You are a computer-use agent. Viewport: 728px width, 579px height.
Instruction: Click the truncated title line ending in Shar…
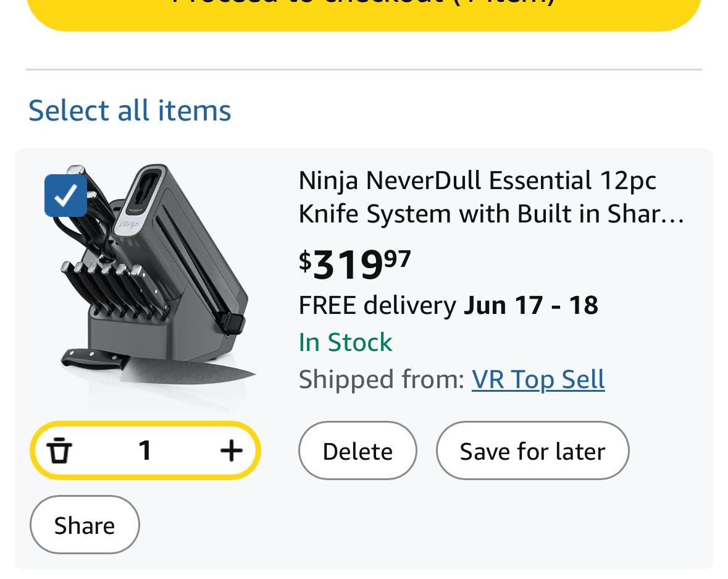492,214
